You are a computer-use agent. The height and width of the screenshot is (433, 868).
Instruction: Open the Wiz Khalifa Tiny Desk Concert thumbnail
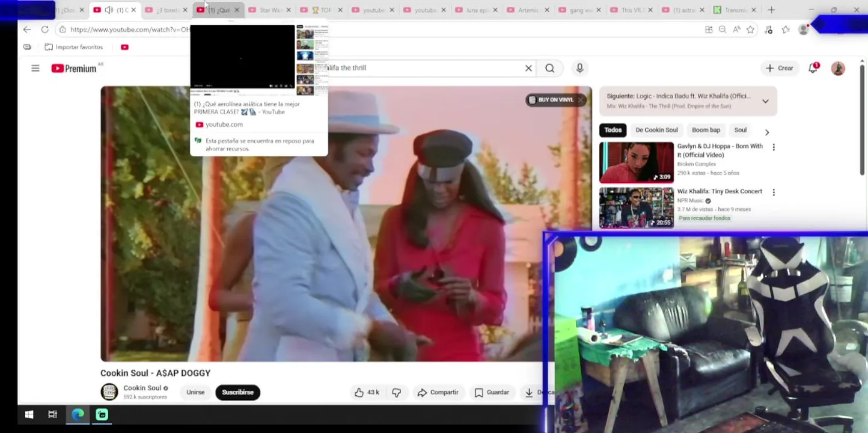coord(637,207)
